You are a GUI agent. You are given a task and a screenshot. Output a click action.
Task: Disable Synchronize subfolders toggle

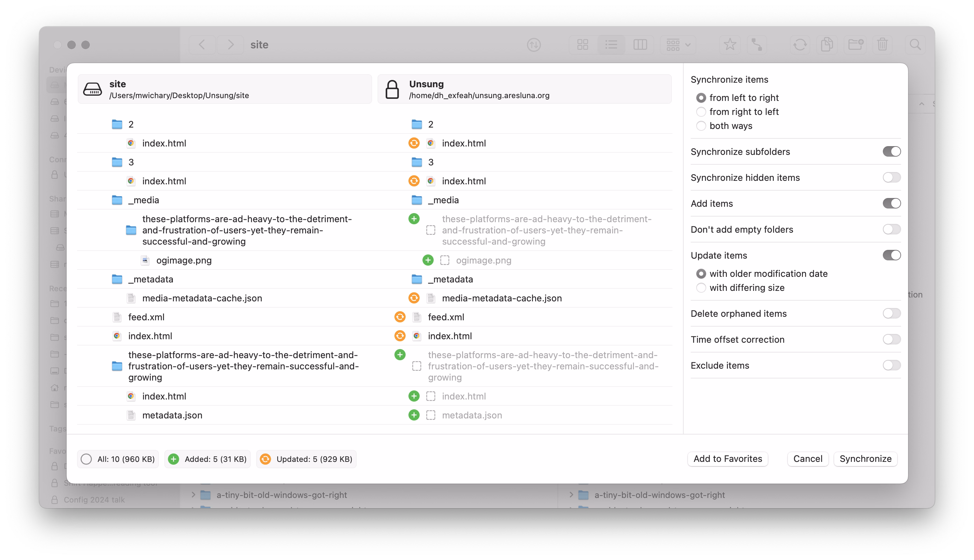pyautogui.click(x=891, y=151)
